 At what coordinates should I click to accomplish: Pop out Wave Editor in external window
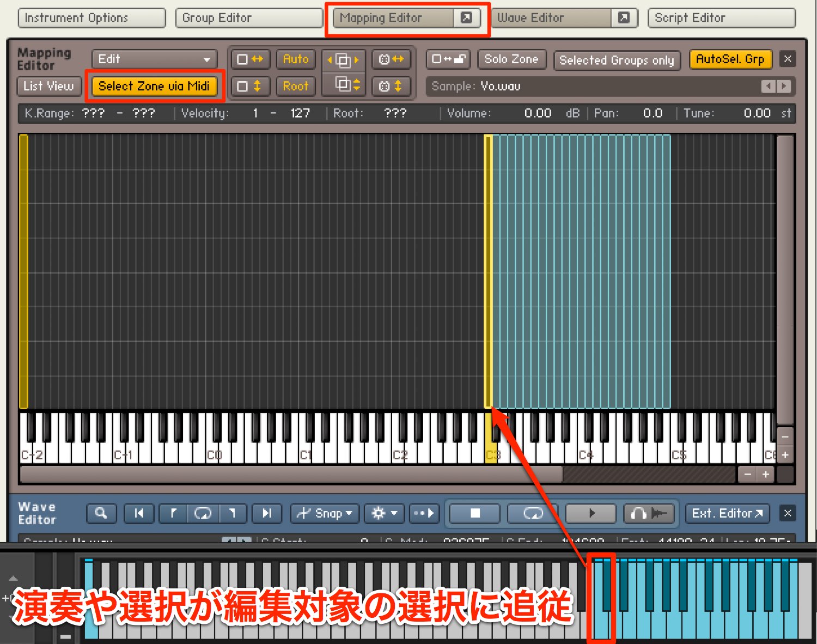point(624,18)
